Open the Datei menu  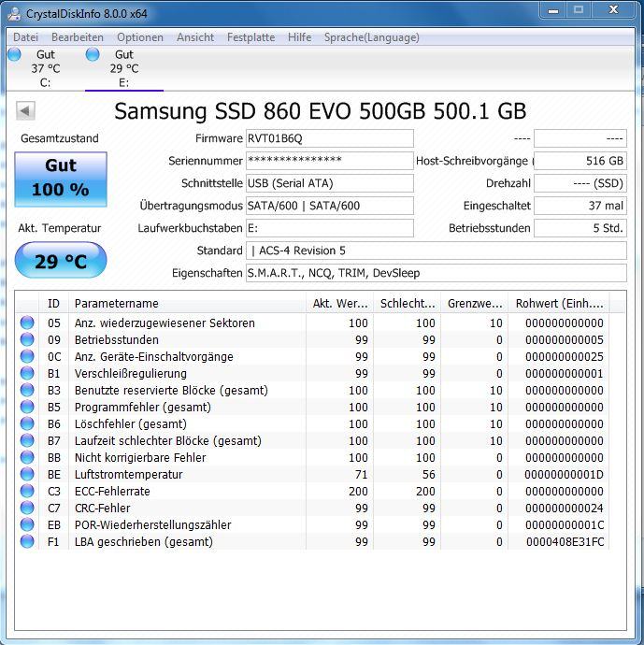tap(25, 37)
